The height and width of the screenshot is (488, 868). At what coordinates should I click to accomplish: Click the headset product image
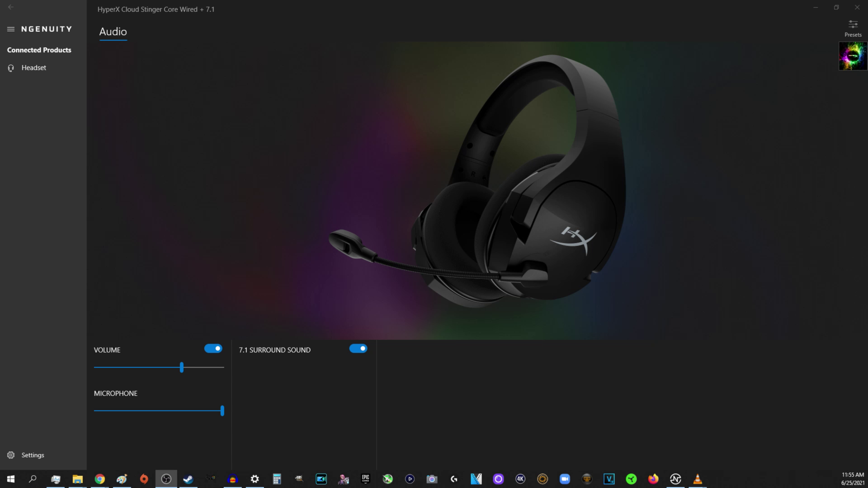coord(477,182)
